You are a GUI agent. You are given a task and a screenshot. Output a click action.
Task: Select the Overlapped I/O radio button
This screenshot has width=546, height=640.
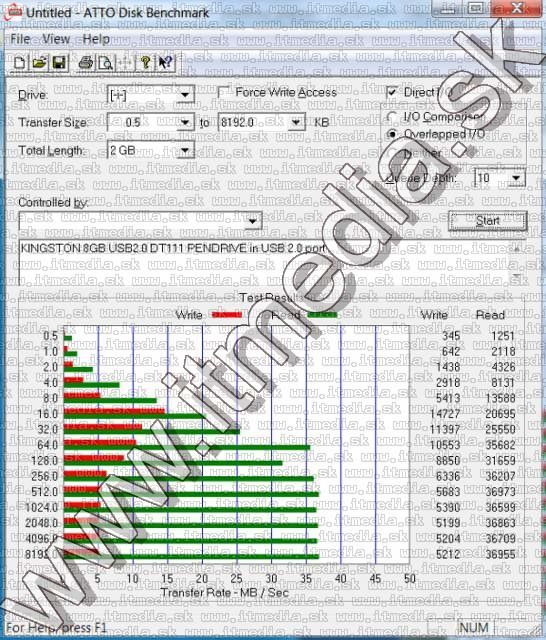point(392,134)
